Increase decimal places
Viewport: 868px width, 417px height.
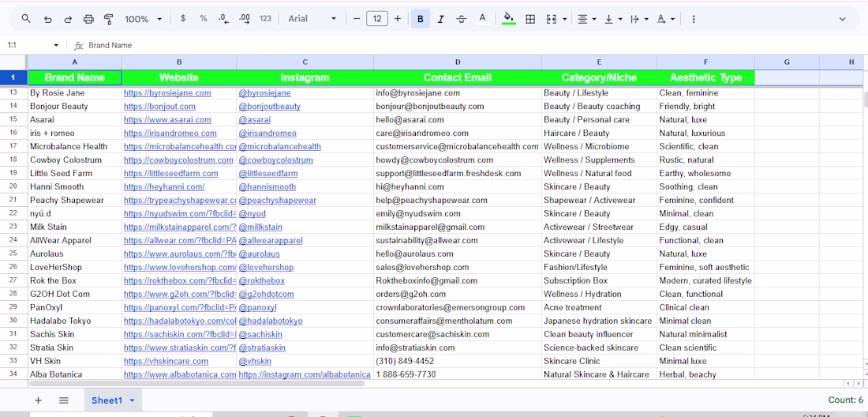(245, 19)
